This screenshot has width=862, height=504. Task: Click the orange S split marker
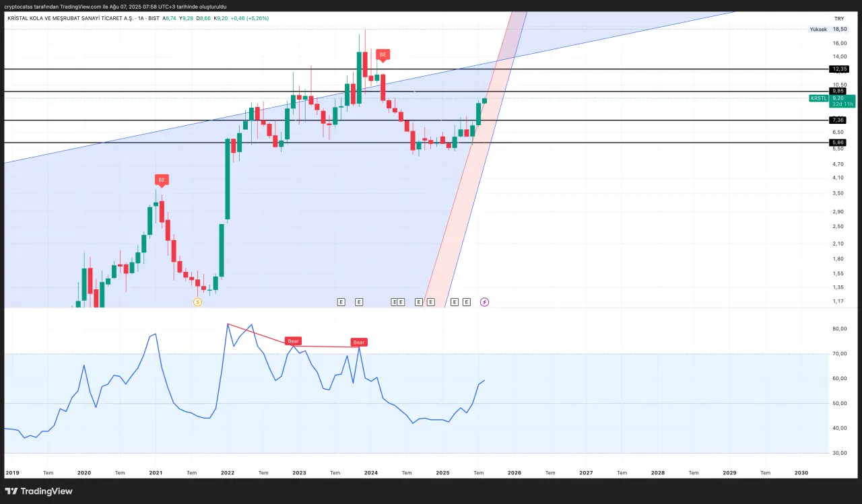(x=197, y=302)
